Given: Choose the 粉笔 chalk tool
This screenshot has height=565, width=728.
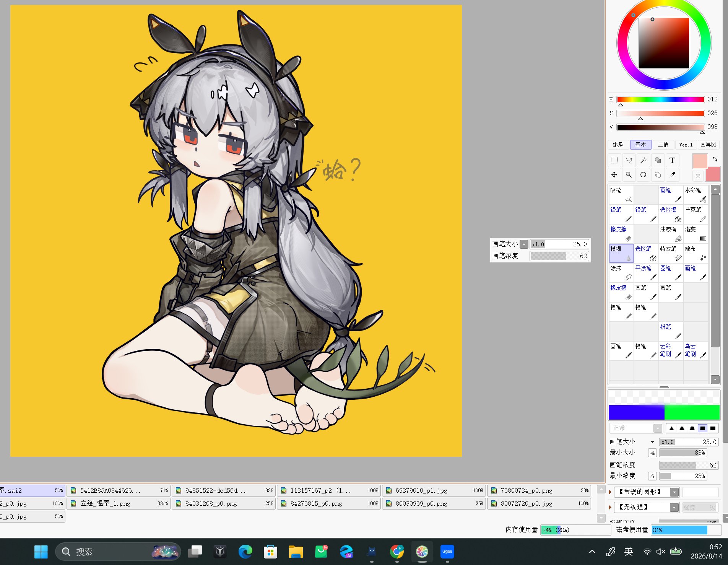Looking at the screenshot, I should tap(671, 331).
